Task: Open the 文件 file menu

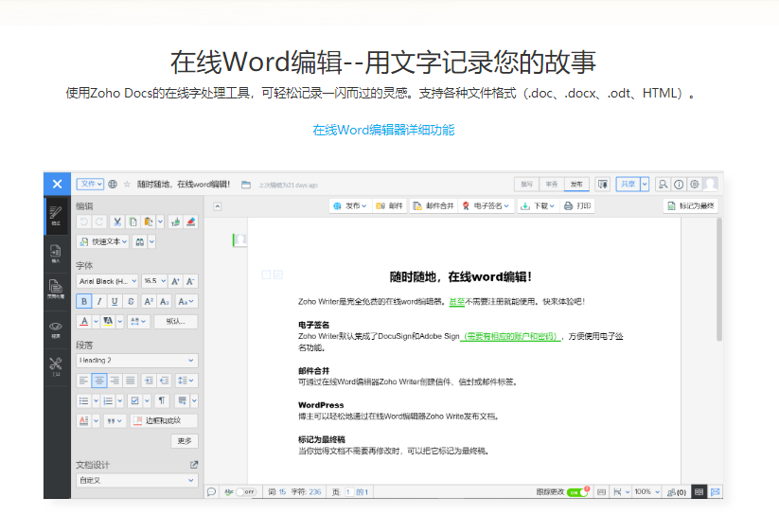Action: click(91, 185)
